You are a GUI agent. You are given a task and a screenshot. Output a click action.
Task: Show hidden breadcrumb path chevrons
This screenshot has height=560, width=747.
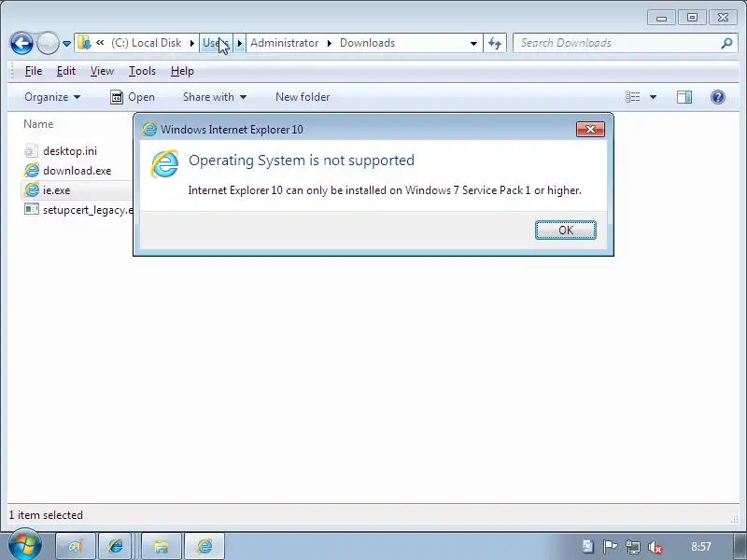[100, 43]
